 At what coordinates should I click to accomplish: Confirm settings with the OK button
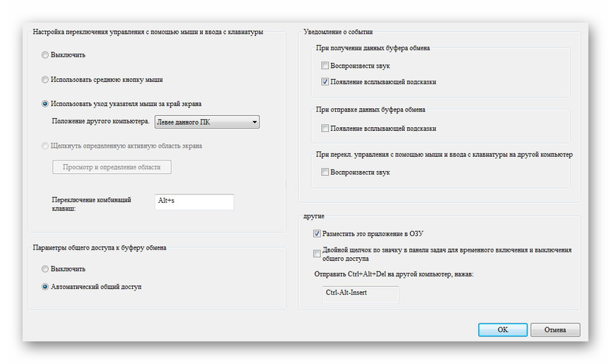pyautogui.click(x=502, y=329)
